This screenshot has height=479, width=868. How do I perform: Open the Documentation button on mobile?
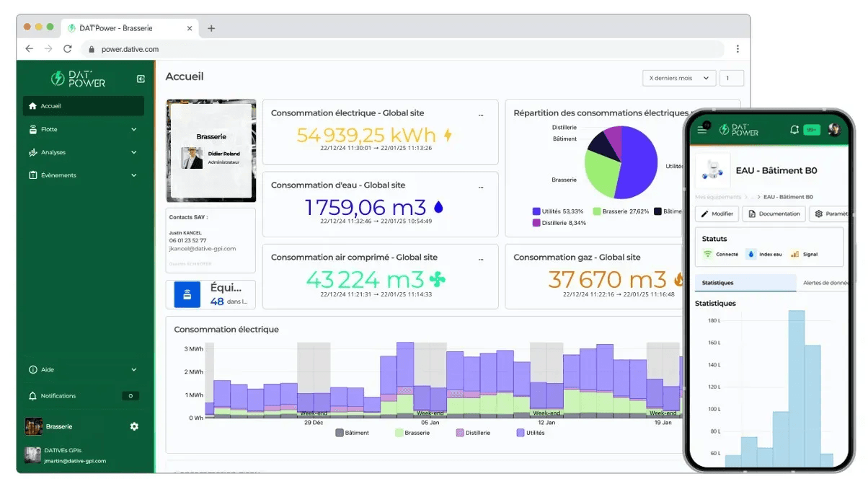pos(774,214)
